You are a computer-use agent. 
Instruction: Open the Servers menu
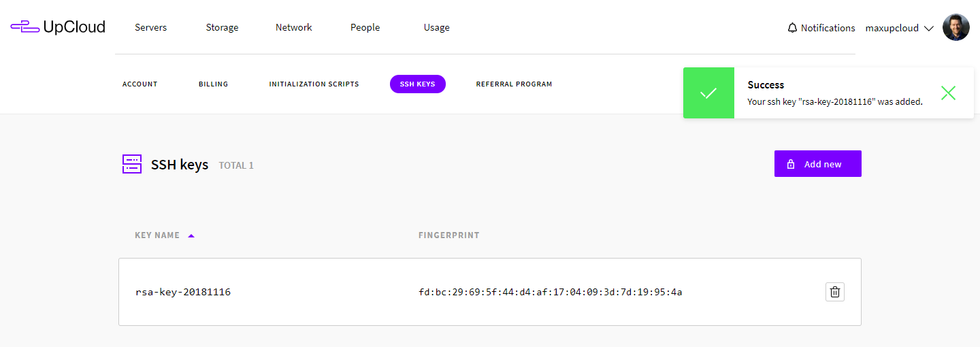[x=150, y=28]
